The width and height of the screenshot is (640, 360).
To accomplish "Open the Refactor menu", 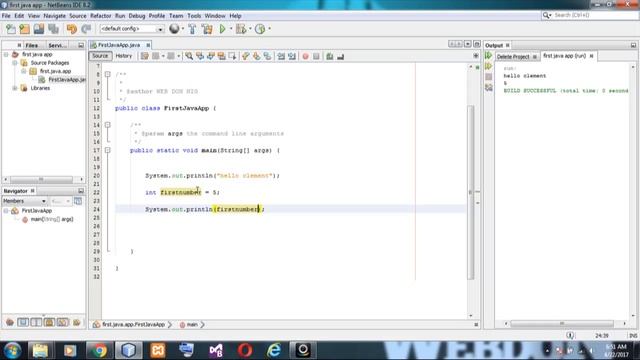I will pos(100,16).
